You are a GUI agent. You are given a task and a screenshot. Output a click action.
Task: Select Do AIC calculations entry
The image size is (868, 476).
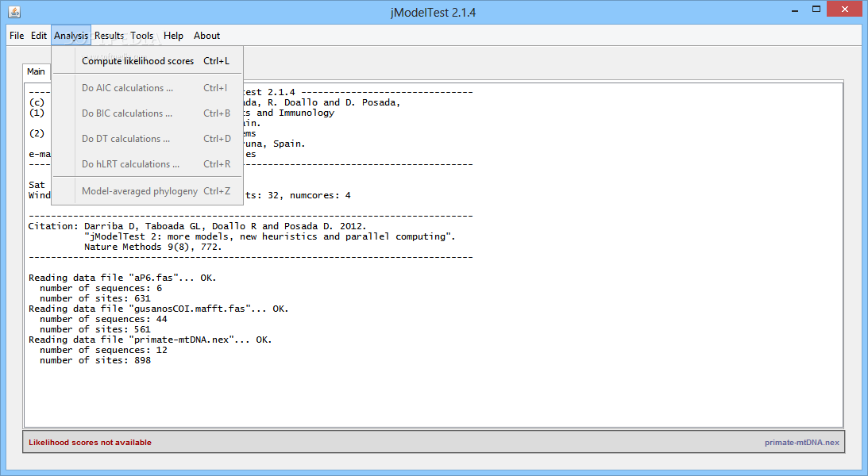[x=147, y=88]
